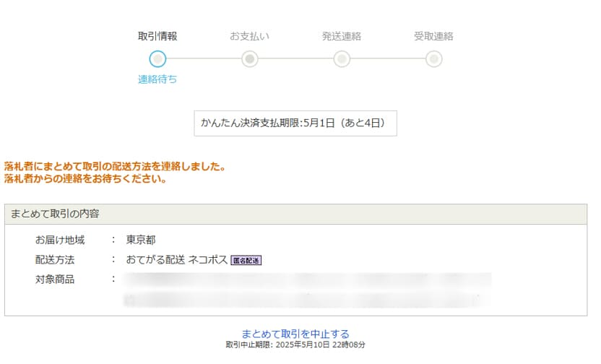Select the 発送連絡 step label
This screenshot has width=601, height=364.
[x=342, y=36]
